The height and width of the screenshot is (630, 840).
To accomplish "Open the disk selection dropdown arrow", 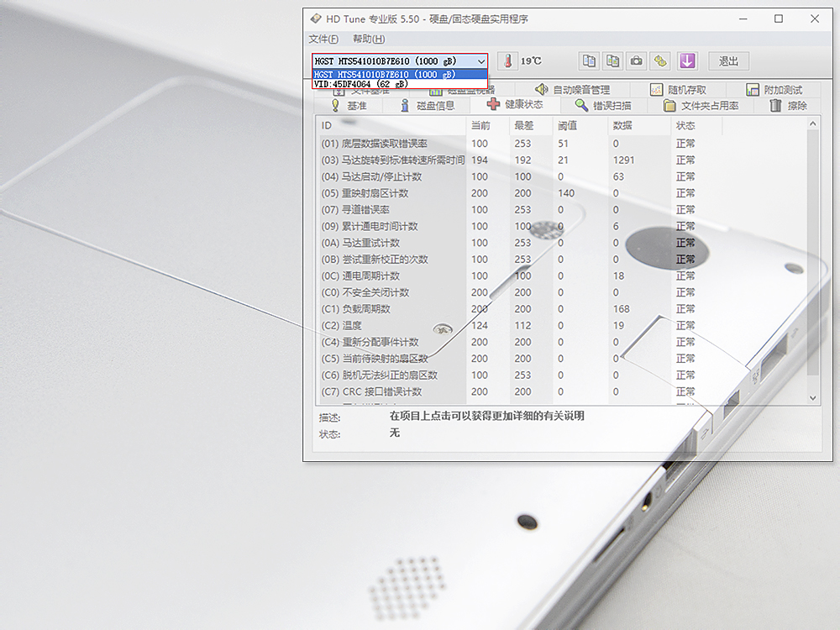I will pos(480,61).
